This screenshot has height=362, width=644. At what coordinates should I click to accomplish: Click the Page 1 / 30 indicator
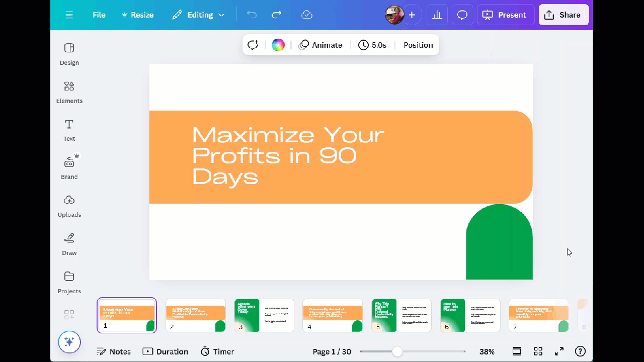click(332, 351)
